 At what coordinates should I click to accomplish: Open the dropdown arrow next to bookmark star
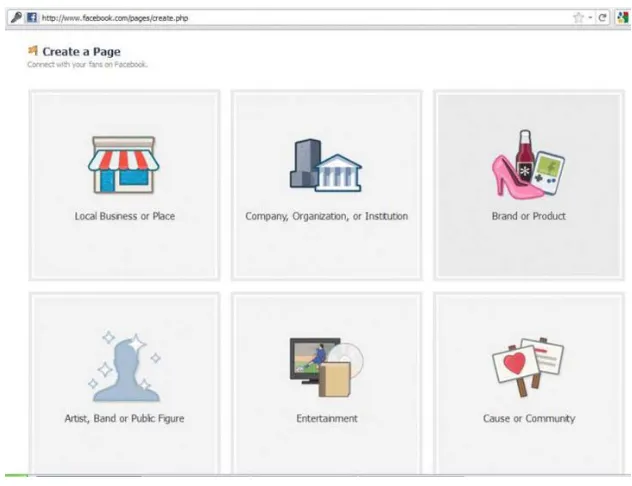590,18
